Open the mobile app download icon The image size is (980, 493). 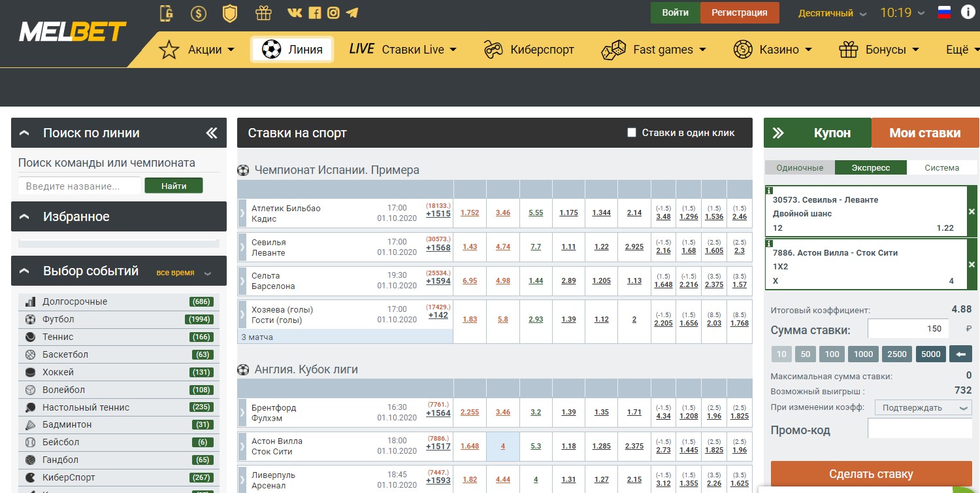(x=167, y=13)
